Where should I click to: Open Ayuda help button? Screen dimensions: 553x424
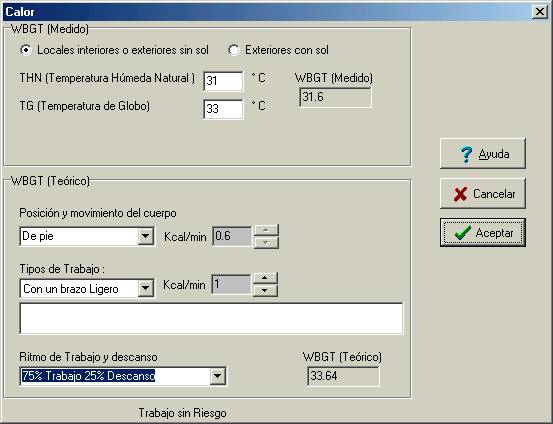(x=483, y=153)
